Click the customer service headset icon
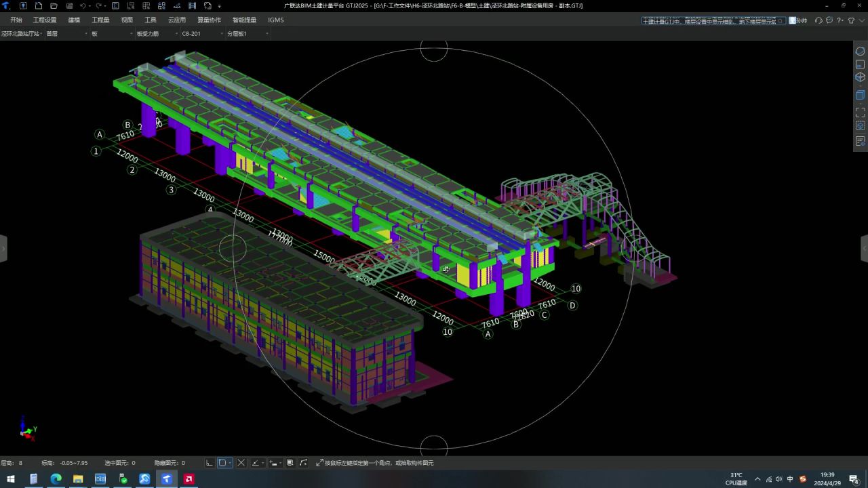The image size is (868, 488). 818,20
